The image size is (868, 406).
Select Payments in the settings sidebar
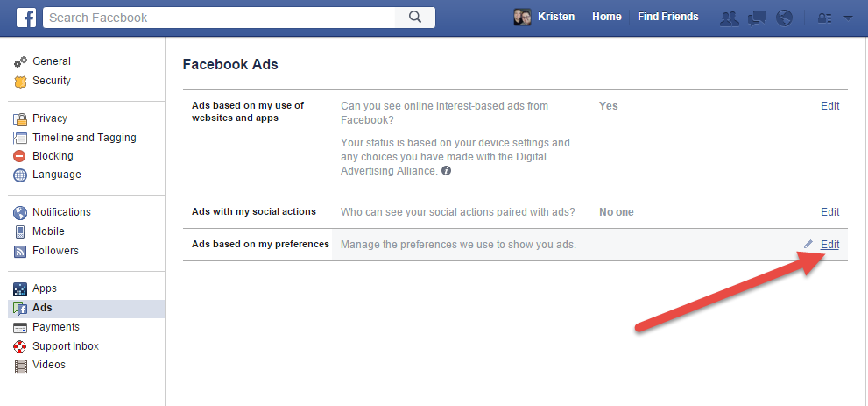point(55,327)
